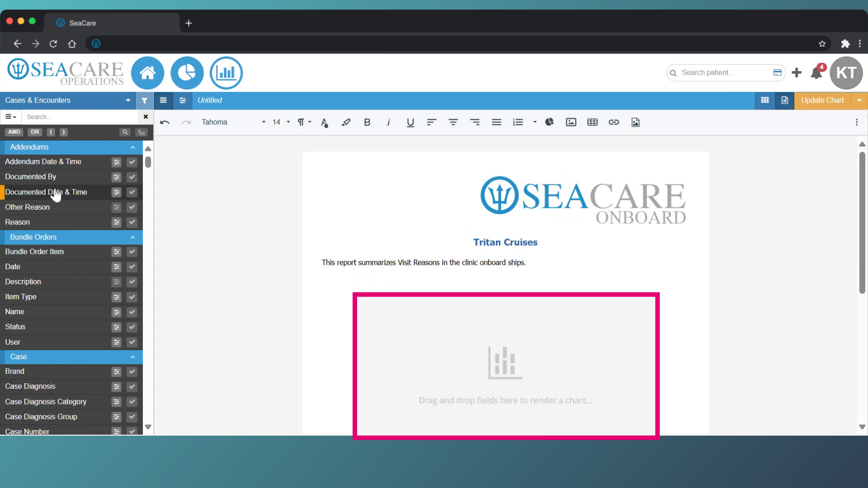Open the paragraph format dropdown
868x488 pixels.
coord(304,122)
